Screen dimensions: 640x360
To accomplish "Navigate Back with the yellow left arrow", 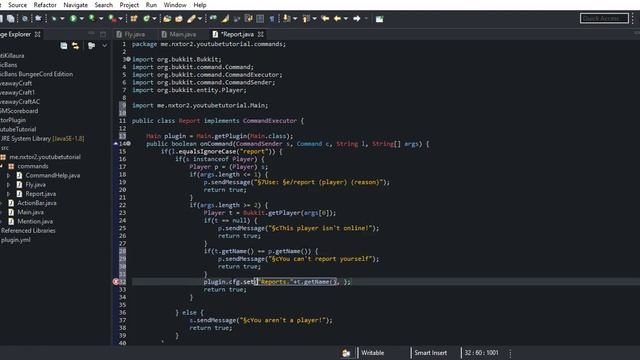I will click(338, 19).
